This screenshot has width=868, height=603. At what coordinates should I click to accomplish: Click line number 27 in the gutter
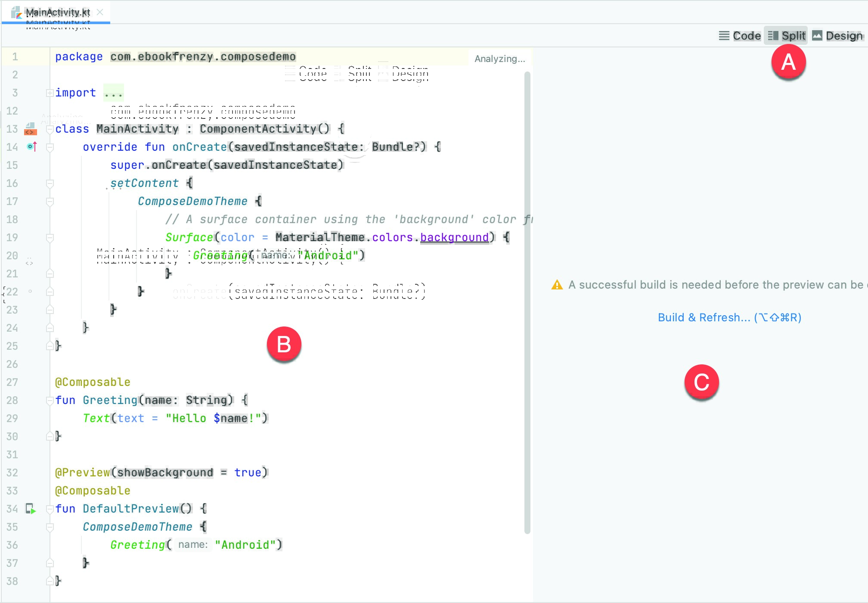click(12, 382)
